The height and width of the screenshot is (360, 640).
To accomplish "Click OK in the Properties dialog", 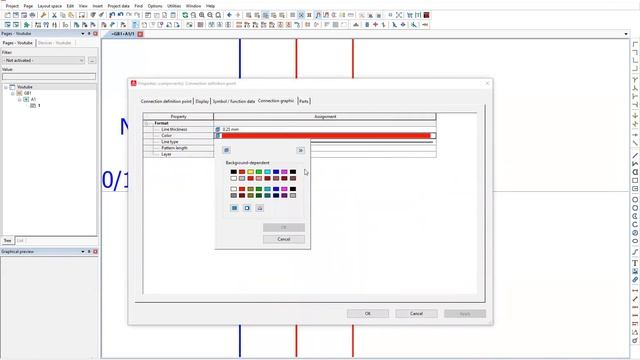I will (368, 313).
